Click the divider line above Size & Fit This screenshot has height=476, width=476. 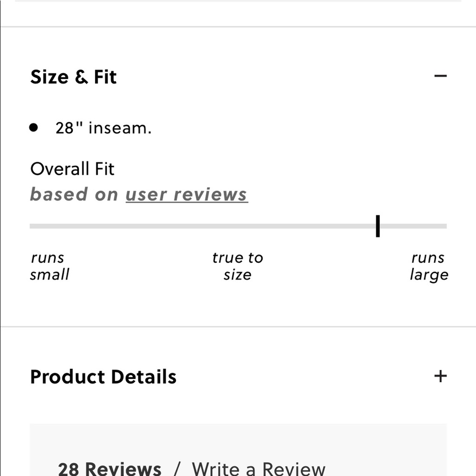tap(238, 27)
